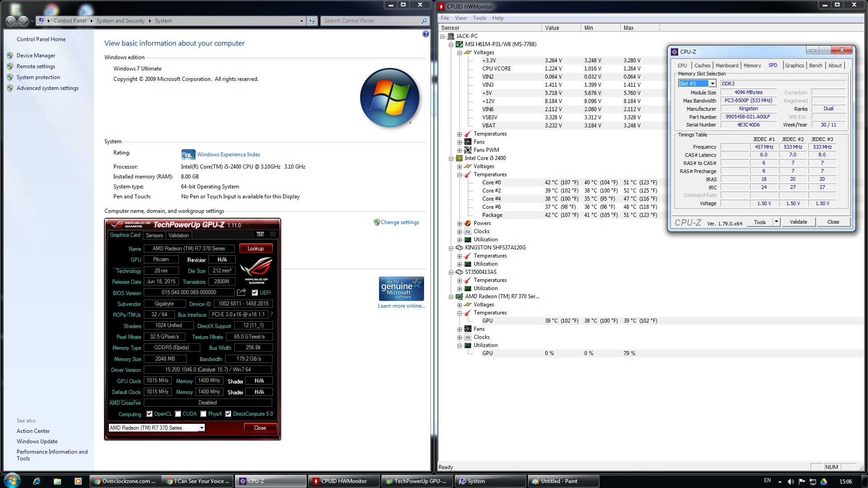Screen dimensions: 868x488
Task: Expand the Fans PWM tree node
Action: click(x=460, y=150)
